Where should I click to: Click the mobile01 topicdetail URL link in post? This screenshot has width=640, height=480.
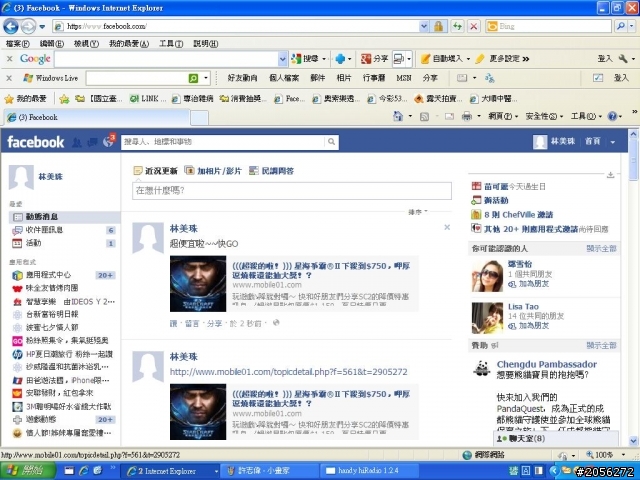click(288, 372)
